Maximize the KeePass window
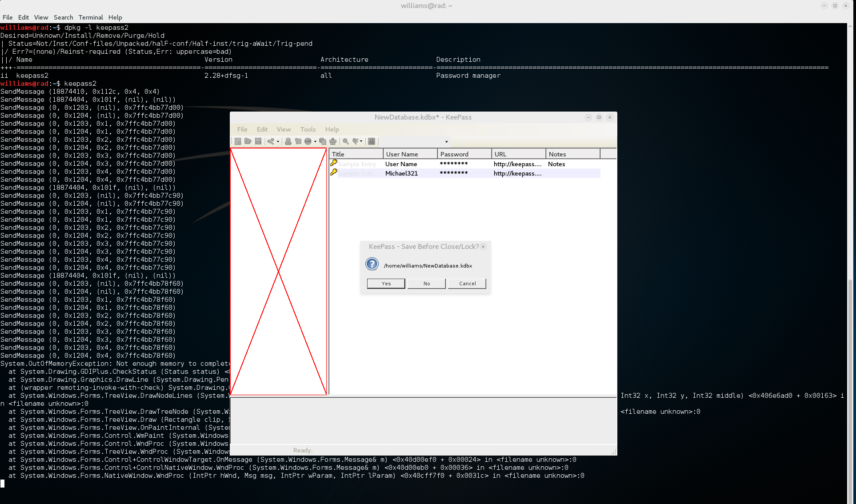Screen dimensions: 856x504 (x=599, y=117)
